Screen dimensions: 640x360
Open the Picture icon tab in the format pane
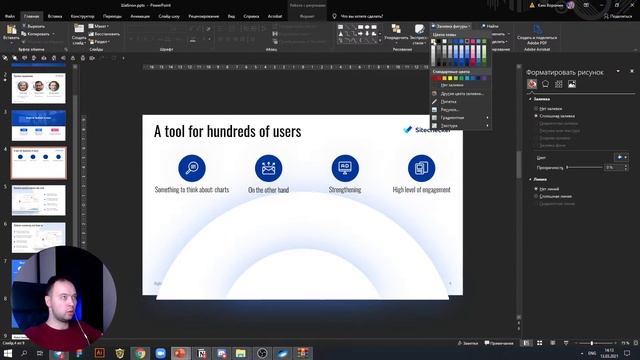tap(572, 84)
